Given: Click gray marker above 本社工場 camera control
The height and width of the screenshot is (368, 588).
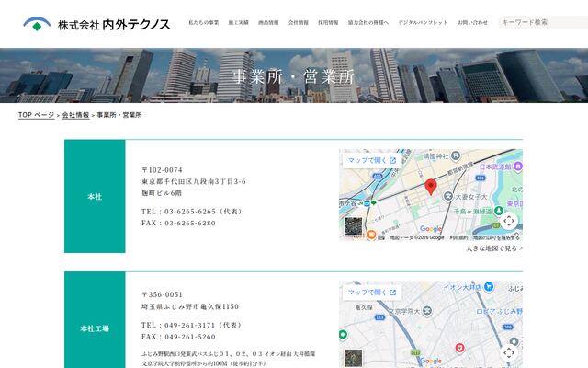Looking at the screenshot, I should [514, 341].
